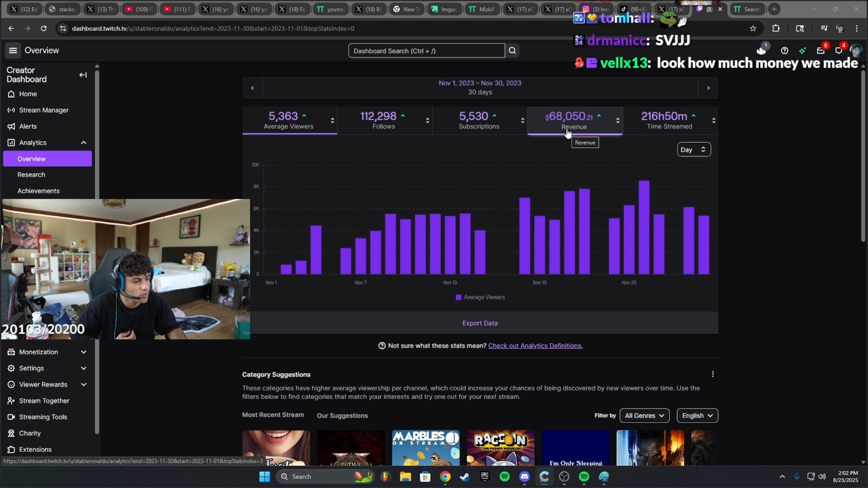Screen dimensions: 868x488
Task: Reload the current browser page
Action: [x=44, y=28]
